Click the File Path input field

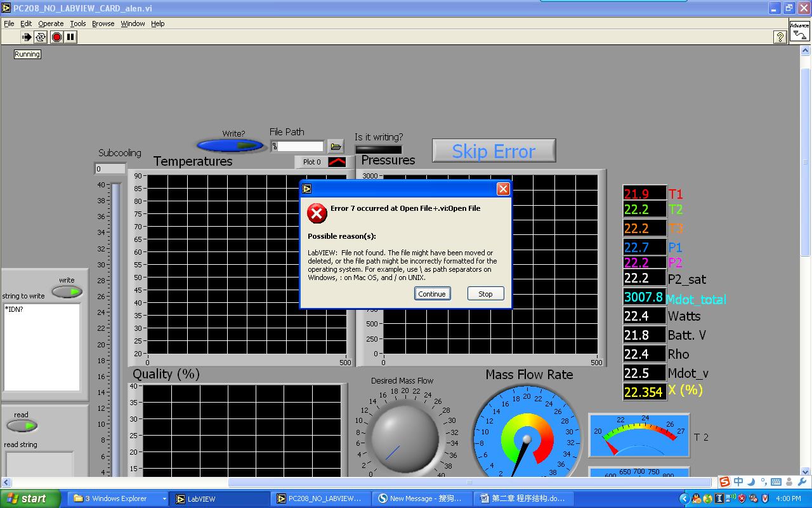[301, 147]
